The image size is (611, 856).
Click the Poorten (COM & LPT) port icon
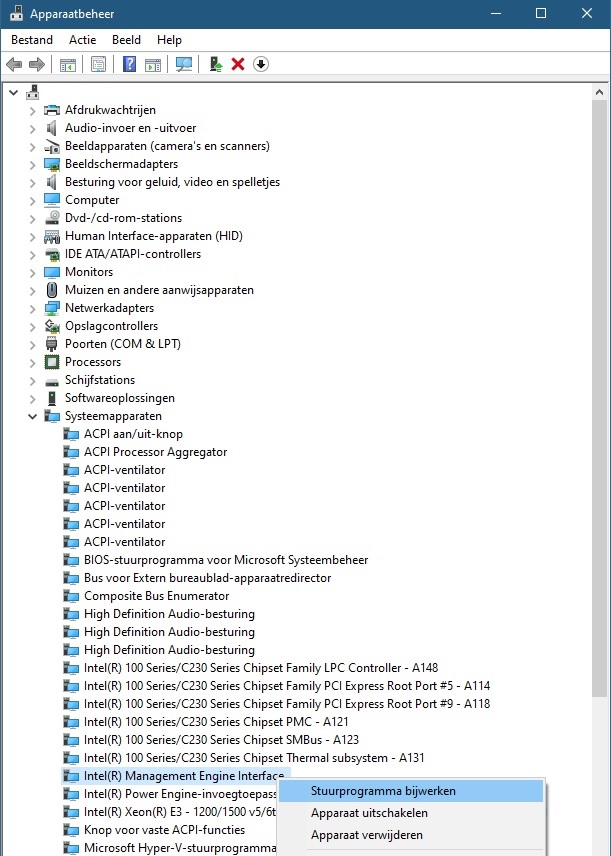(x=52, y=344)
